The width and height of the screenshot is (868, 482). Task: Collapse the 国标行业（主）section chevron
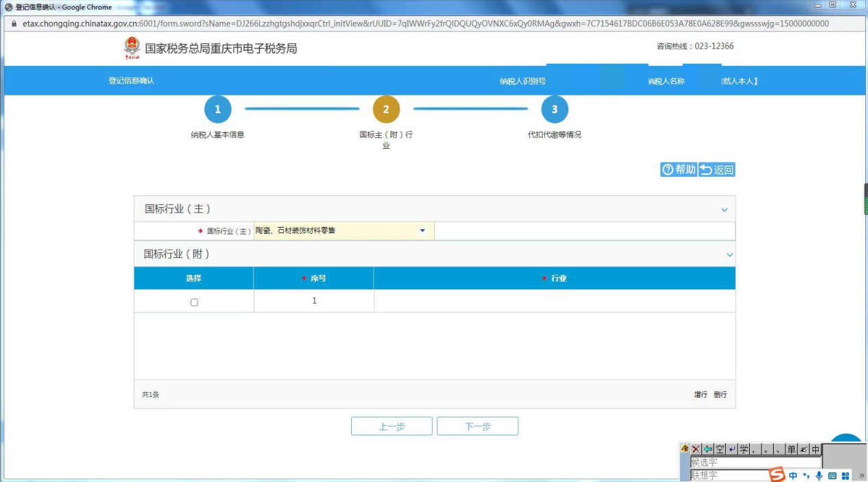pyautogui.click(x=724, y=210)
